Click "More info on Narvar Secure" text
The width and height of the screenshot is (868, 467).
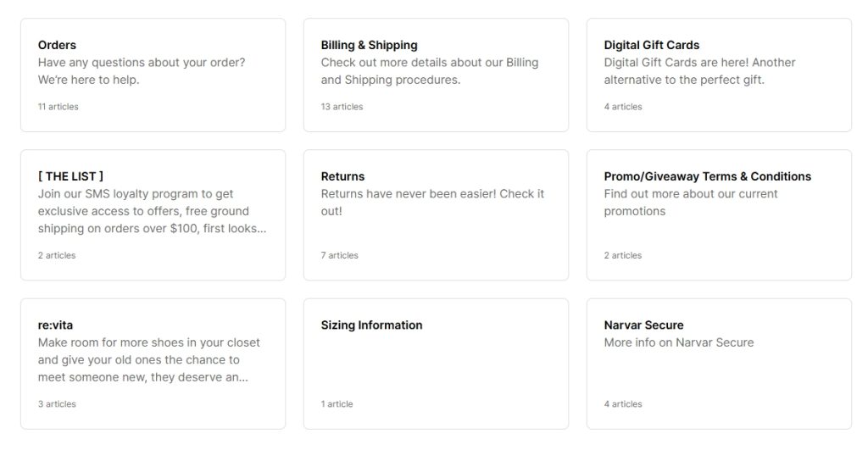click(678, 342)
